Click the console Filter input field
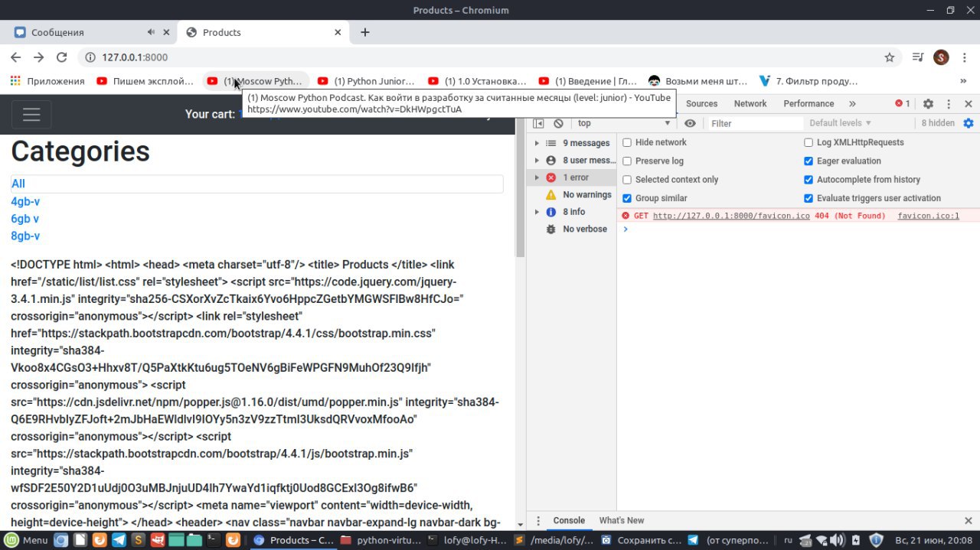The height and width of the screenshot is (550, 980). (x=755, y=123)
